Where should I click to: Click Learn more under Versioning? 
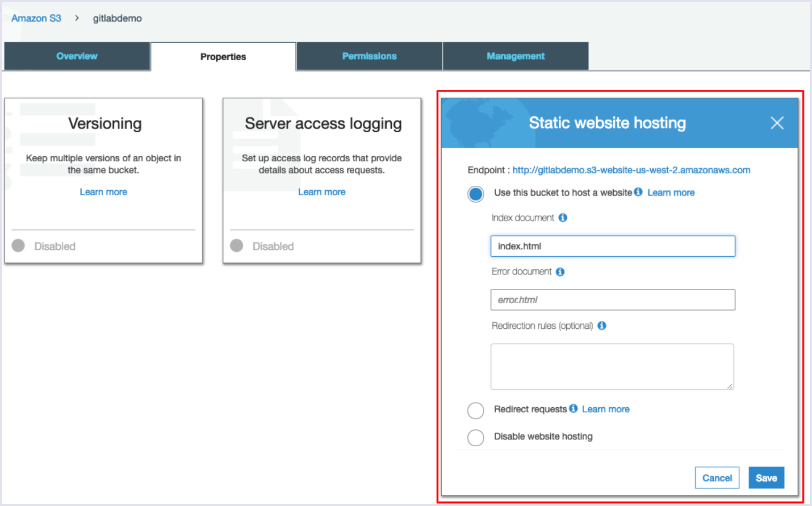(x=103, y=192)
